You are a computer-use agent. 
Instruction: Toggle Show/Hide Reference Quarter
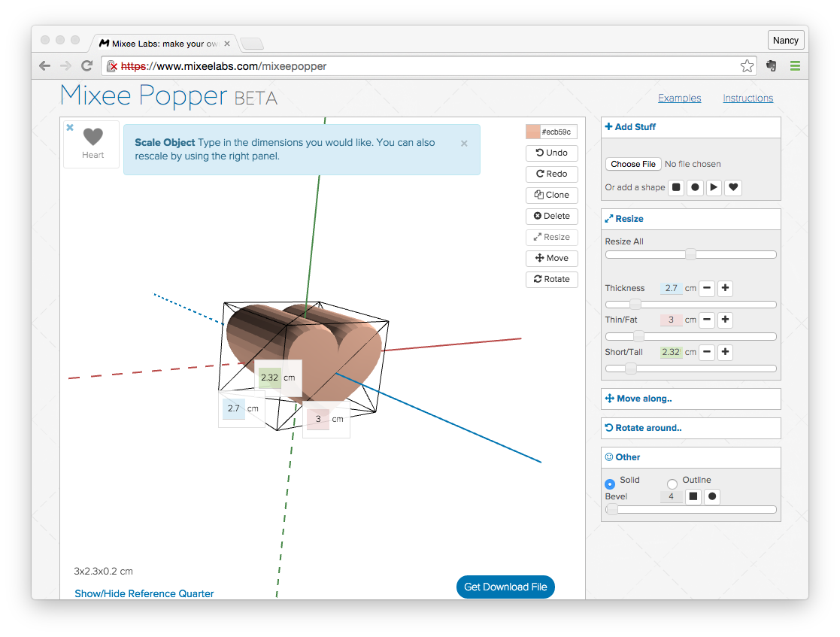pyautogui.click(x=144, y=593)
